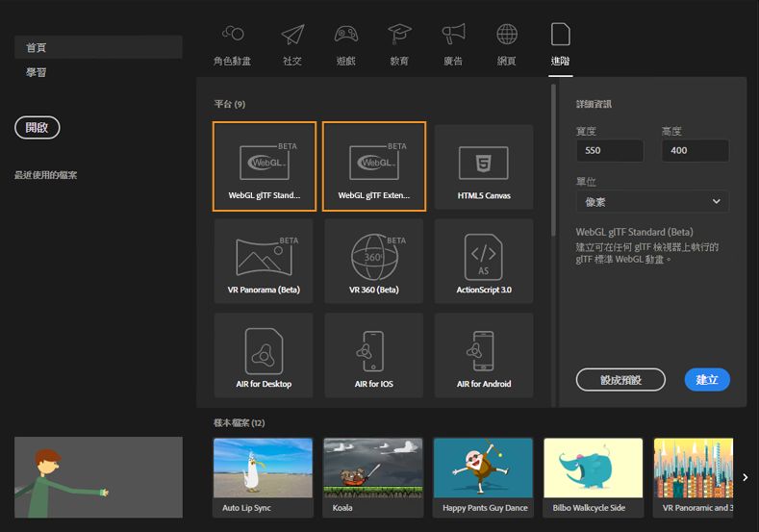Screen dimensions: 759x532
Task: Open the Bilbo Walkcycle Side sample
Action: pyautogui.click(x=594, y=478)
